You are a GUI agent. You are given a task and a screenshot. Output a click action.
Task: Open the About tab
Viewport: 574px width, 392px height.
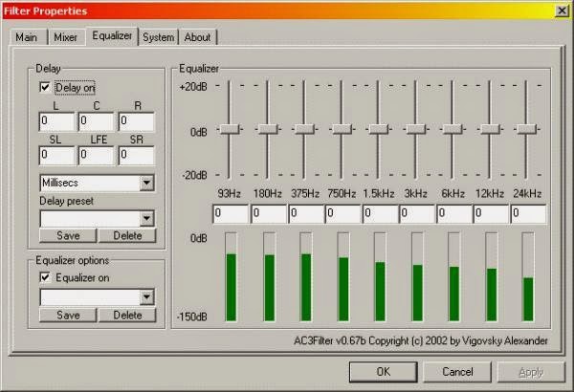(197, 37)
